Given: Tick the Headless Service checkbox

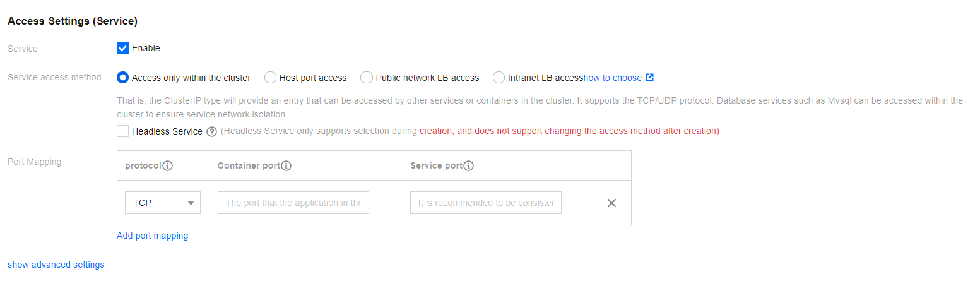Looking at the screenshot, I should tap(122, 131).
